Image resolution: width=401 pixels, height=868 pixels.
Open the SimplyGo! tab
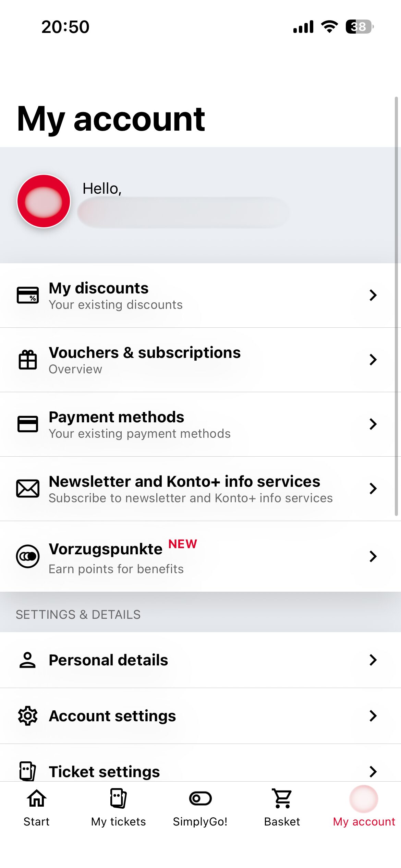pos(200,807)
